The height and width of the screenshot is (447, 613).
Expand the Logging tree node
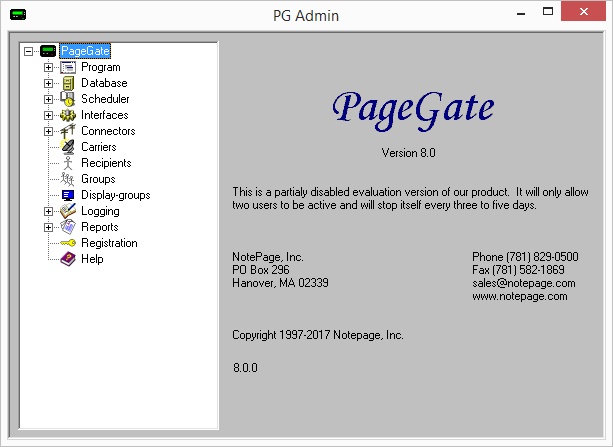(48, 211)
